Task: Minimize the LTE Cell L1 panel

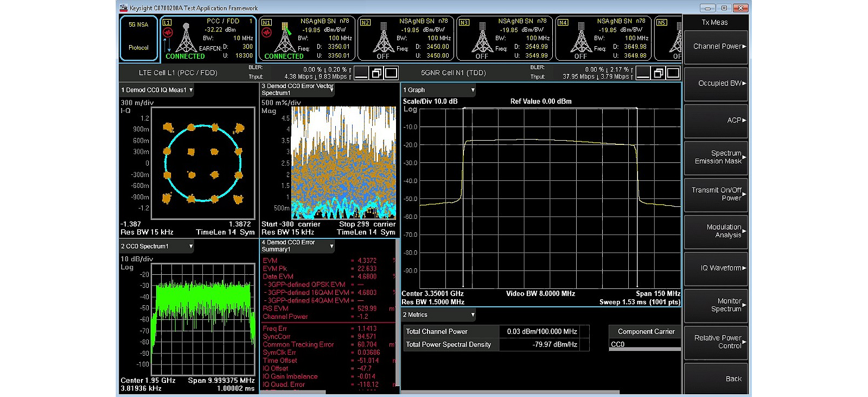Action: pyautogui.click(x=361, y=73)
